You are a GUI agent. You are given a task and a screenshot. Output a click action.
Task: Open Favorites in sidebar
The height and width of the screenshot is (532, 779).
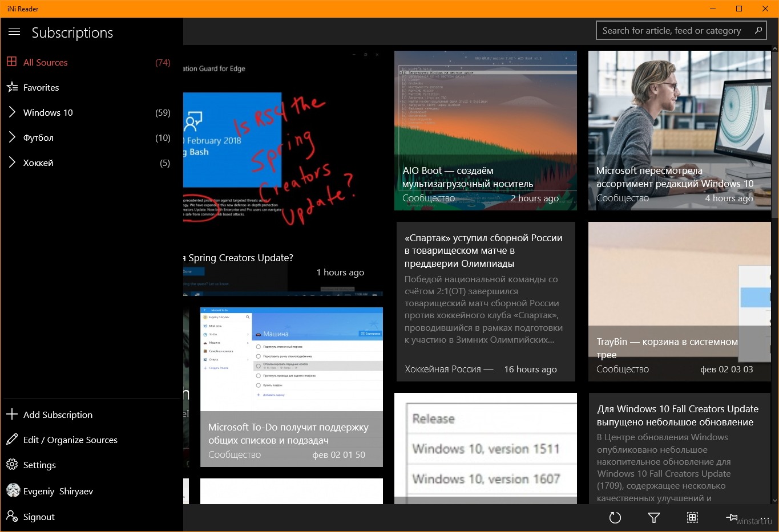[91, 87]
